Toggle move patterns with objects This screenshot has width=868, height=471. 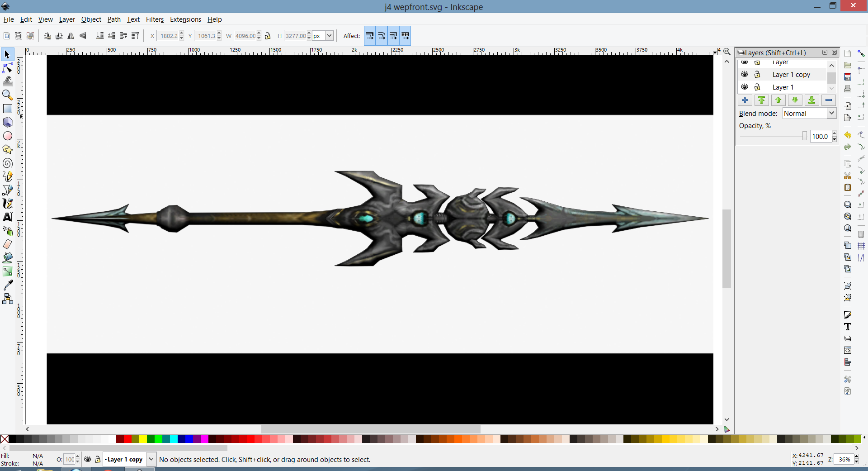405,36
